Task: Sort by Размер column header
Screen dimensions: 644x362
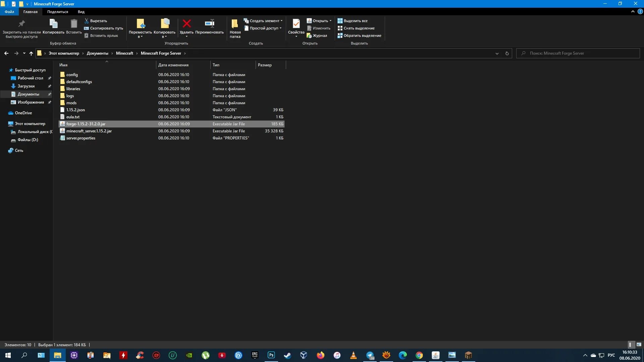Action: 270,65
